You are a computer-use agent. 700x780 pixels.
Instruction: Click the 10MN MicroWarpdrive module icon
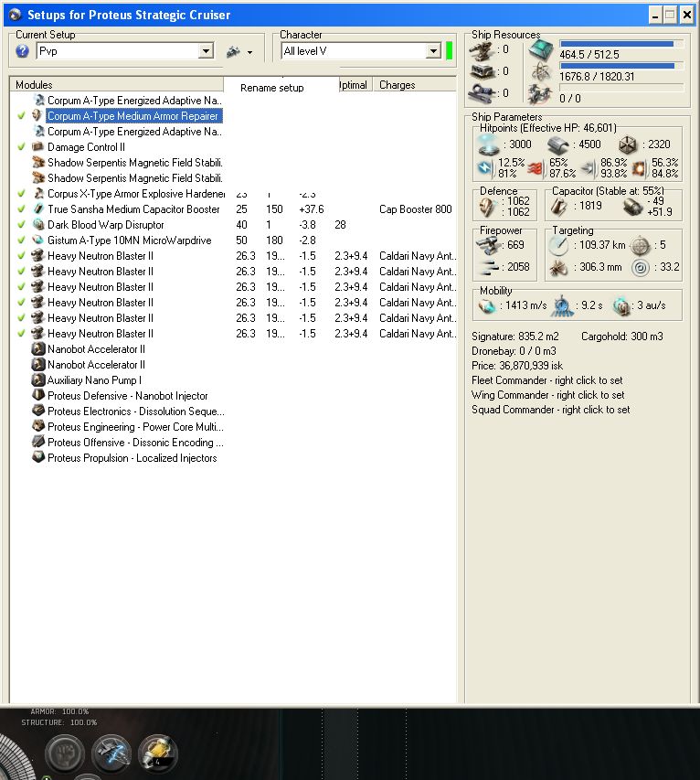(37, 240)
